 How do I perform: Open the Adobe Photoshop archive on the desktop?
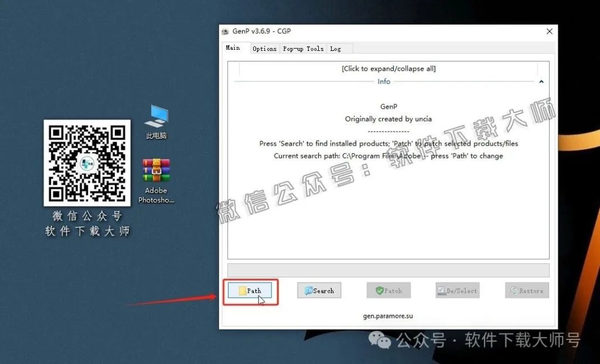156,170
